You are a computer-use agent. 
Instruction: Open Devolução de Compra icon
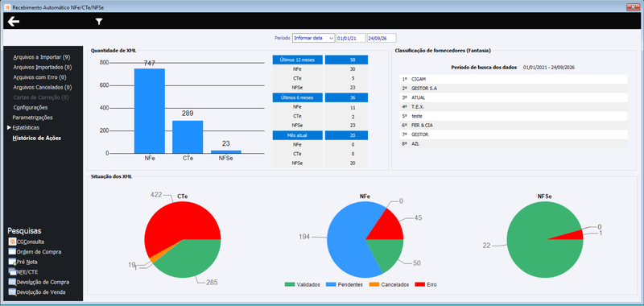(12, 282)
